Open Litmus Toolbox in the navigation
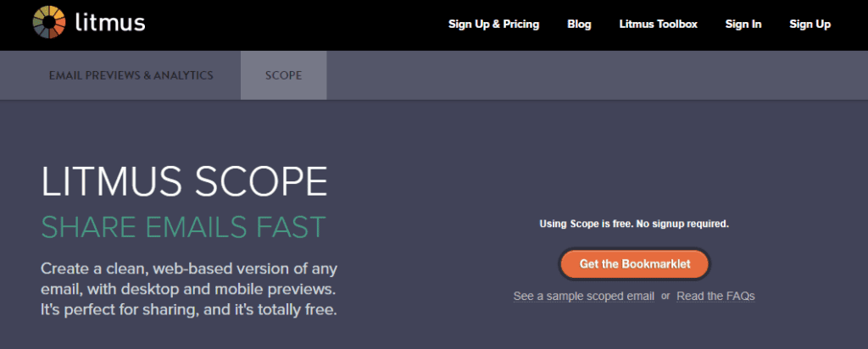Screen dimensions: 868x349 (658, 25)
